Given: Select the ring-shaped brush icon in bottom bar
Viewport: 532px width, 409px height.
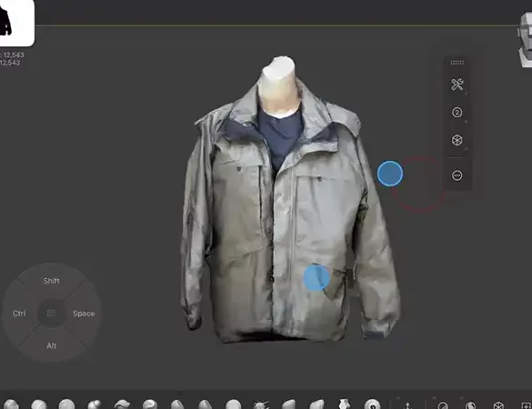Looking at the screenshot, I should (372, 404).
